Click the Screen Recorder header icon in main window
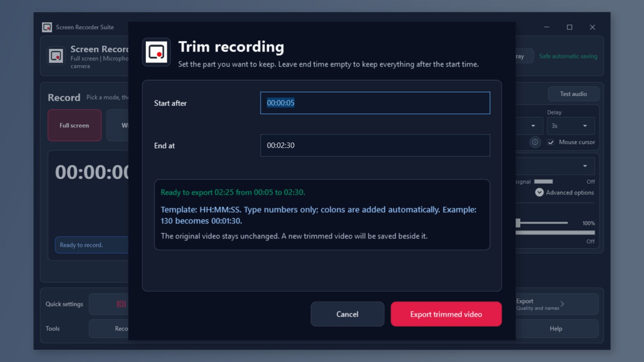The height and width of the screenshot is (362, 644). (x=56, y=56)
